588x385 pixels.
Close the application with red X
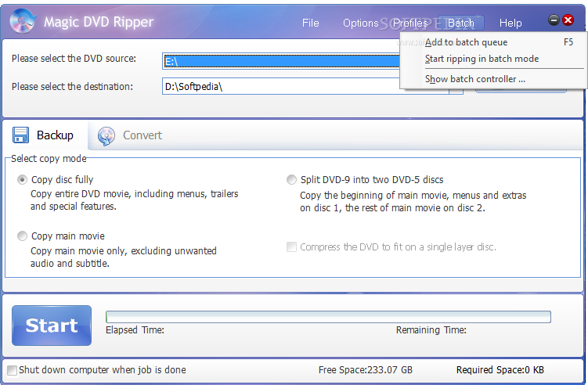click(568, 20)
